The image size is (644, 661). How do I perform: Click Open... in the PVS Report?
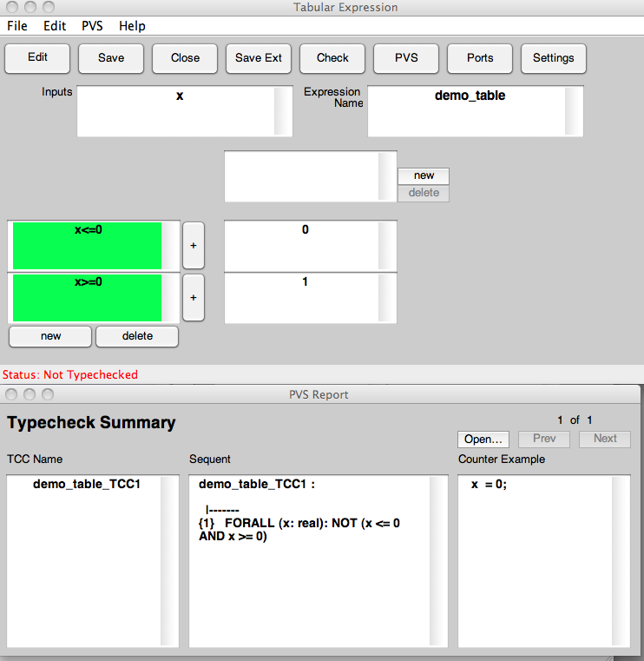pyautogui.click(x=483, y=439)
